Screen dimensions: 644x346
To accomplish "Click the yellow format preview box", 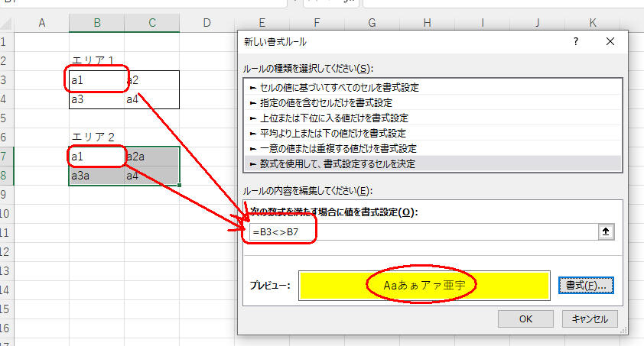I will [x=424, y=285].
